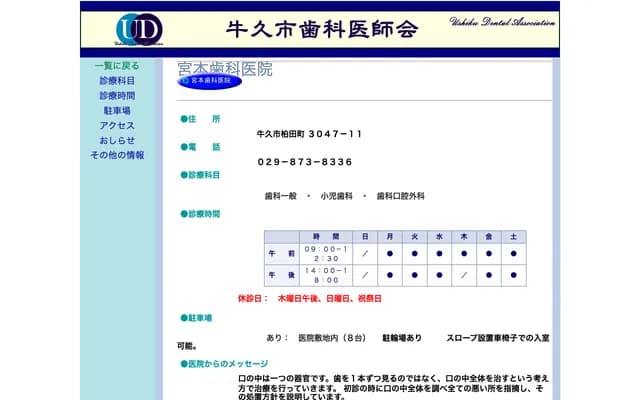640x400 pixels.
Task: Click 午後 row label in schedule
Action: (x=282, y=276)
